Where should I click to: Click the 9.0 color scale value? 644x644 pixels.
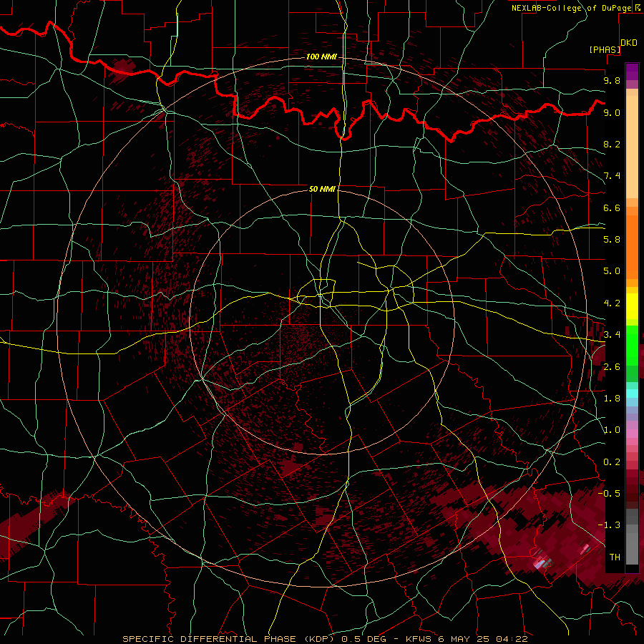point(612,112)
